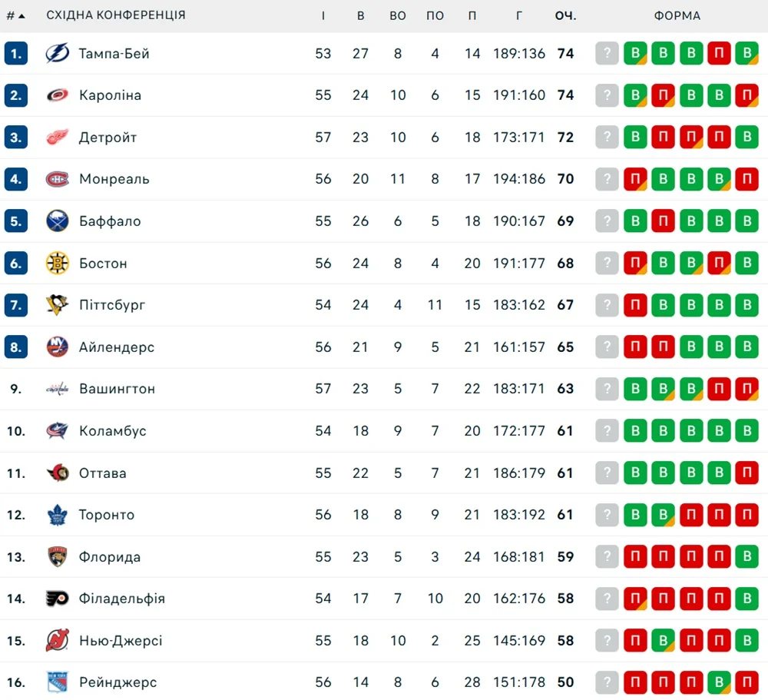This screenshot has width=768, height=700.
Task: Click Tampa Bay's red П loss badge
Action: (719, 54)
